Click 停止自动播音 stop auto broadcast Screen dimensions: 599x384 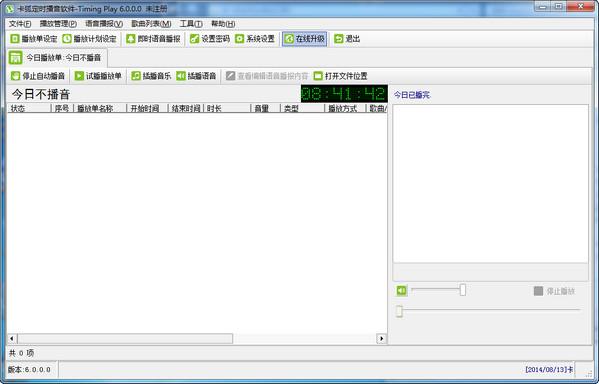38,76
